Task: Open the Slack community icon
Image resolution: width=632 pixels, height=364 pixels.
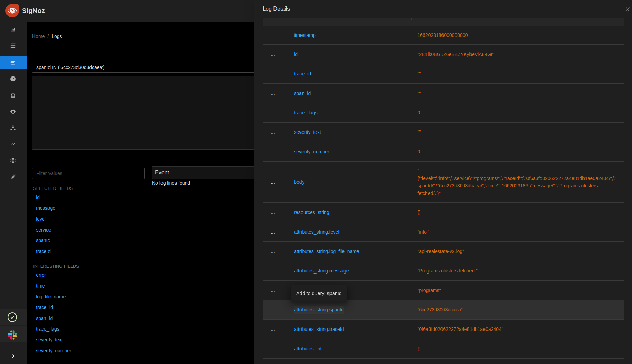Action: pyautogui.click(x=12, y=335)
